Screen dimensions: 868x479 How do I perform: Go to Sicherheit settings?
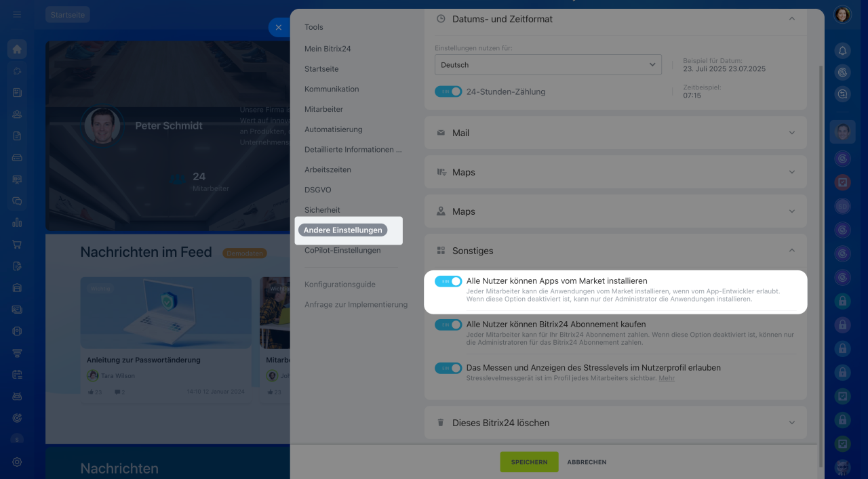pos(322,210)
